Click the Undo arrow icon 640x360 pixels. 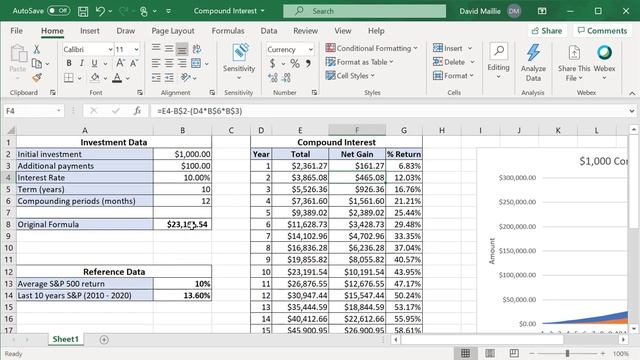pyautogui.click(x=100, y=11)
